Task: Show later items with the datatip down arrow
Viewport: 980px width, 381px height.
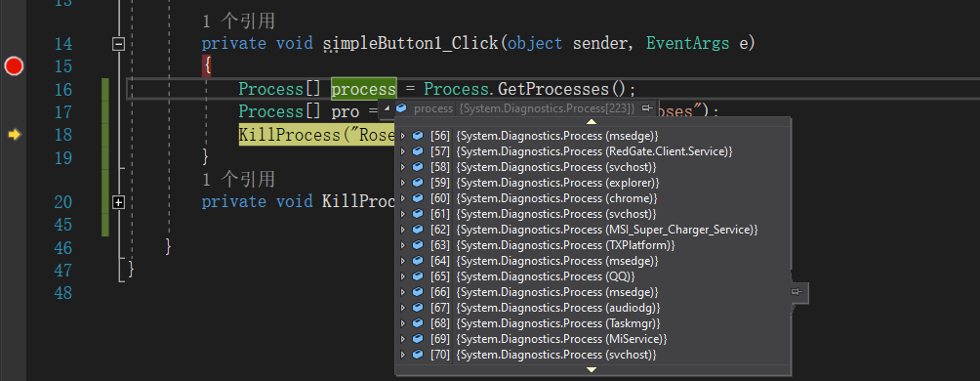Action: coord(592,369)
